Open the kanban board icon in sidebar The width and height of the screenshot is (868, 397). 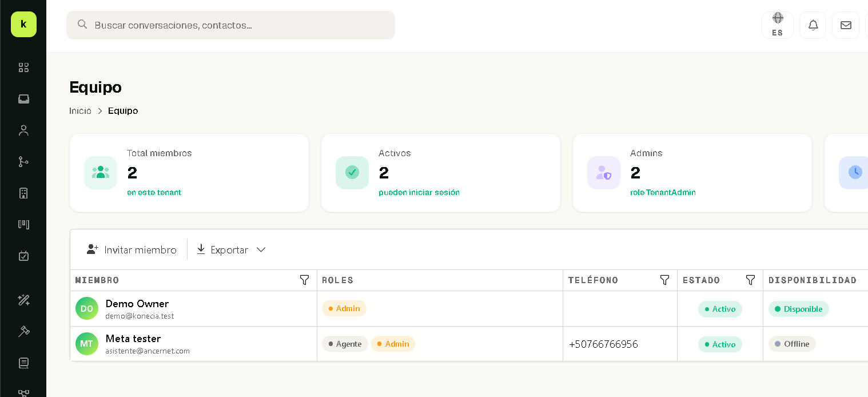[x=23, y=224]
